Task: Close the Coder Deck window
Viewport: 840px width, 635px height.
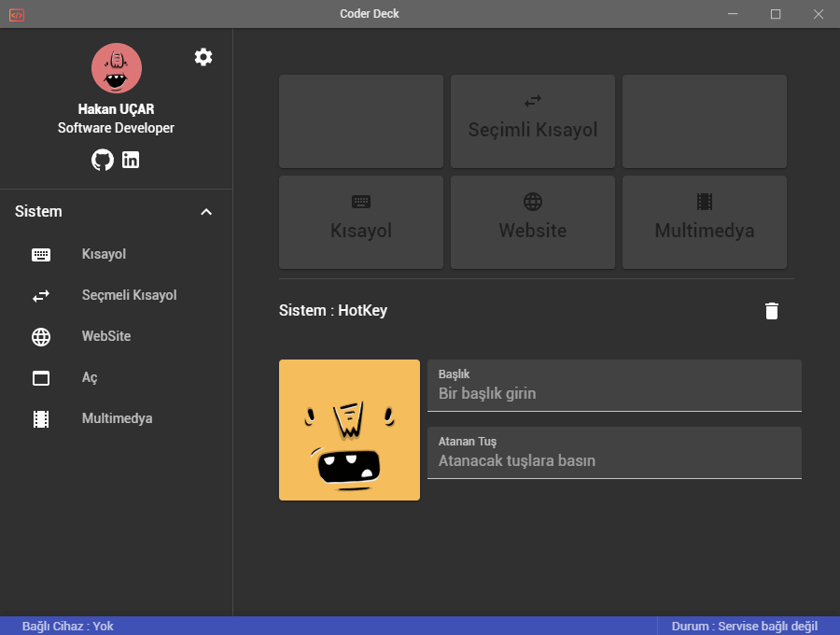Action: [x=819, y=14]
